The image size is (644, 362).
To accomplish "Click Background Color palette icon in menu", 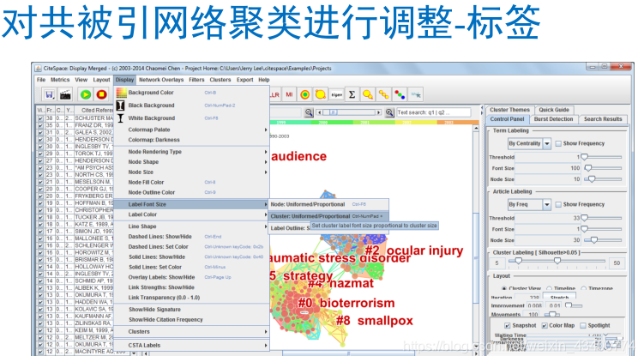I will point(121,93).
